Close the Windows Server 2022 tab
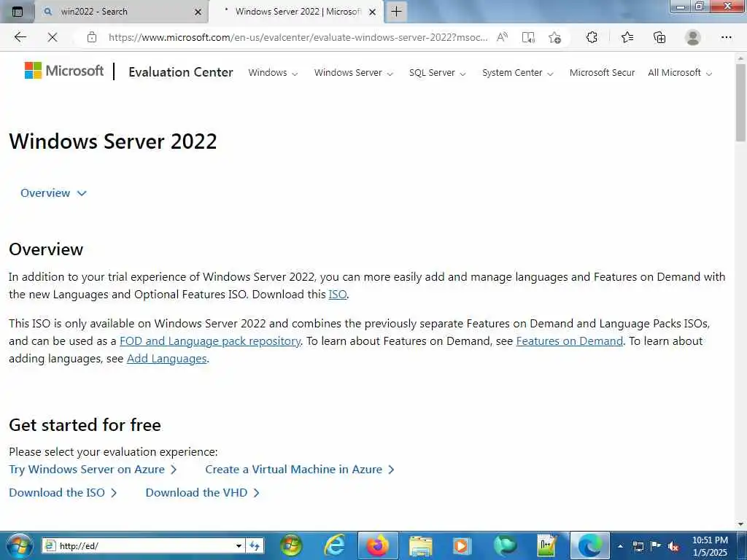747x560 pixels. 373,12
